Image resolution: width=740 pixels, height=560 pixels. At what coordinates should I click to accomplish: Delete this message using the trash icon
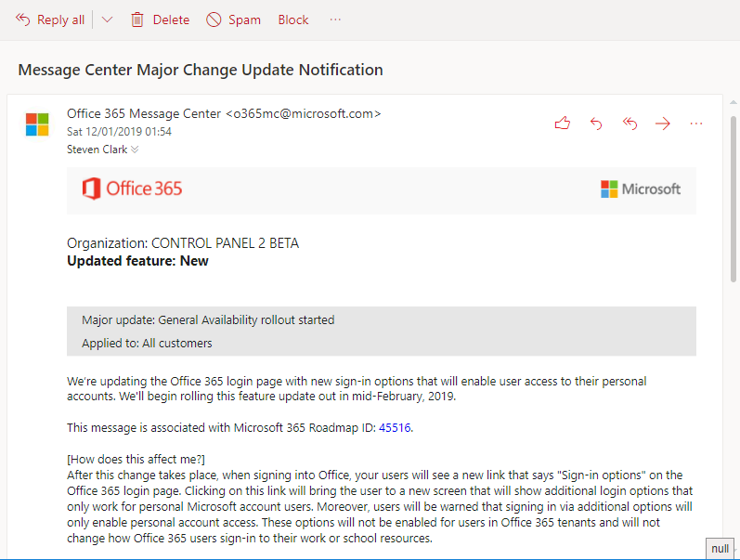[137, 20]
